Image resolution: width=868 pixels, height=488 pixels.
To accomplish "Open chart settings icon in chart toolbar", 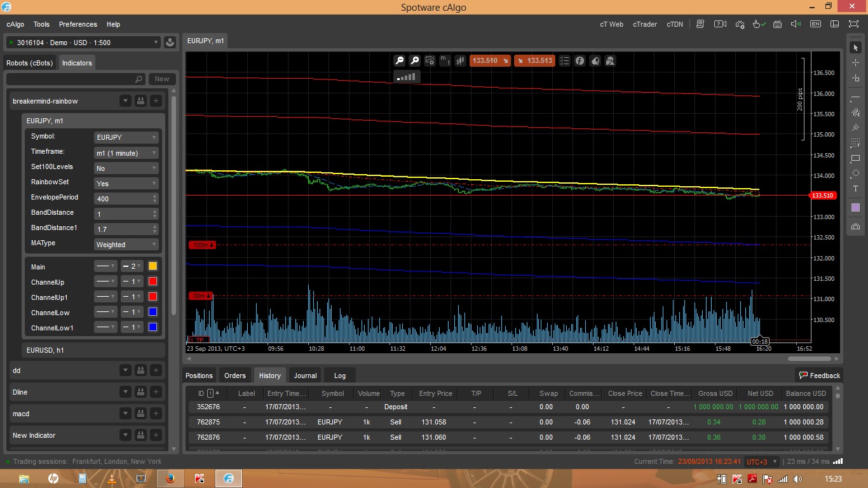I will [430, 60].
